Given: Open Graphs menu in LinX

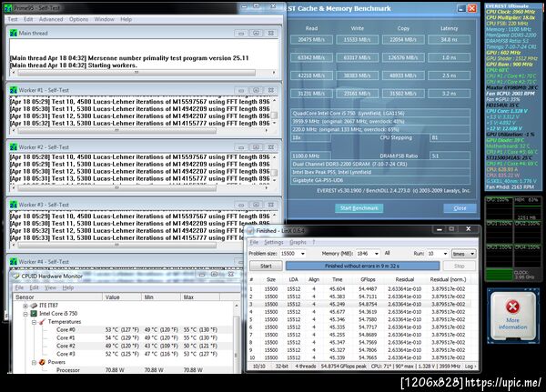Looking at the screenshot, I should tap(298, 242).
